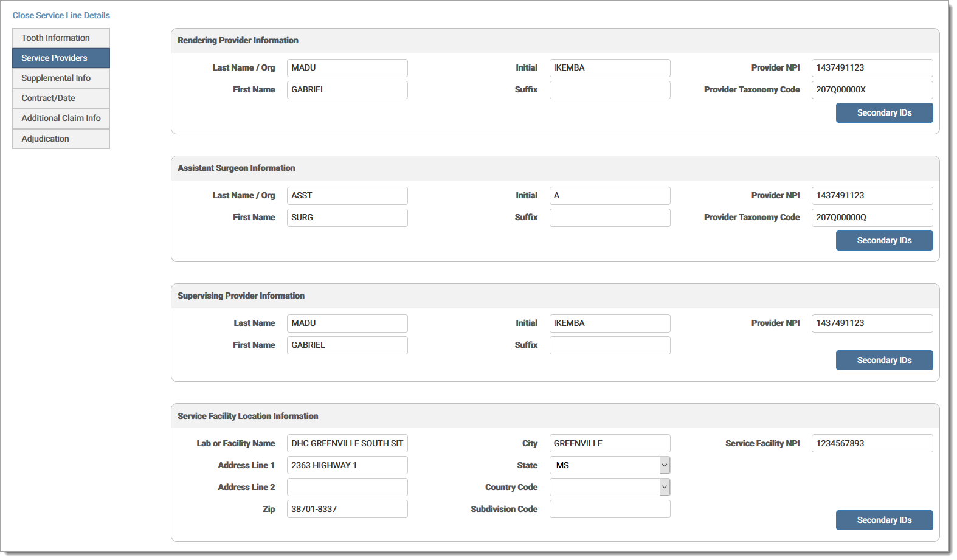This screenshot has width=957, height=560.
Task: Click Secondary IDs in Assistant Surgeon section
Action: tap(884, 240)
